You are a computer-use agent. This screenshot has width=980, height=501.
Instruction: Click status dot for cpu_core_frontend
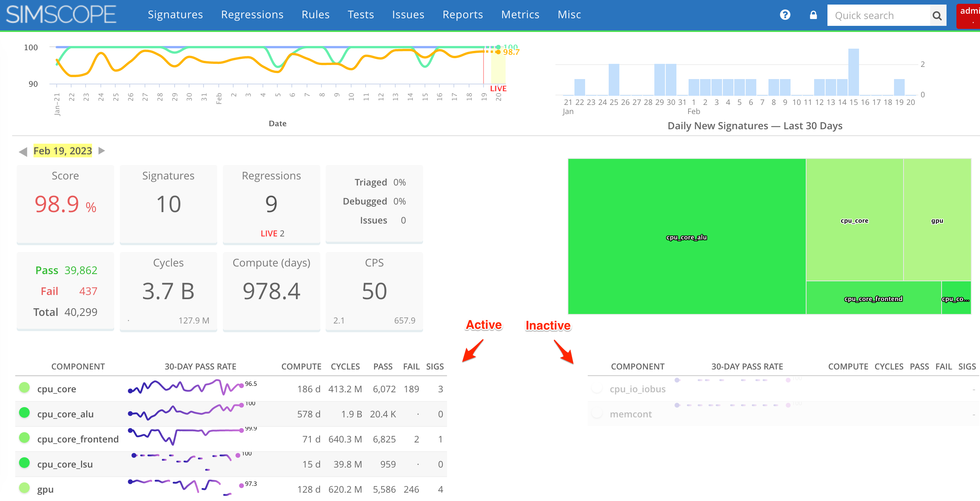tap(24, 438)
